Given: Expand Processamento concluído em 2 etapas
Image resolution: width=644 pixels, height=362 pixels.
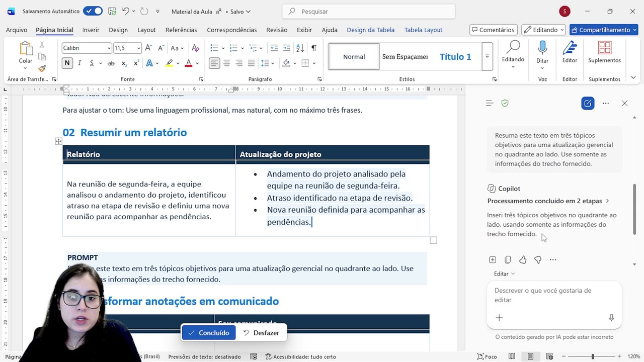Looking at the screenshot, I should point(548,201).
